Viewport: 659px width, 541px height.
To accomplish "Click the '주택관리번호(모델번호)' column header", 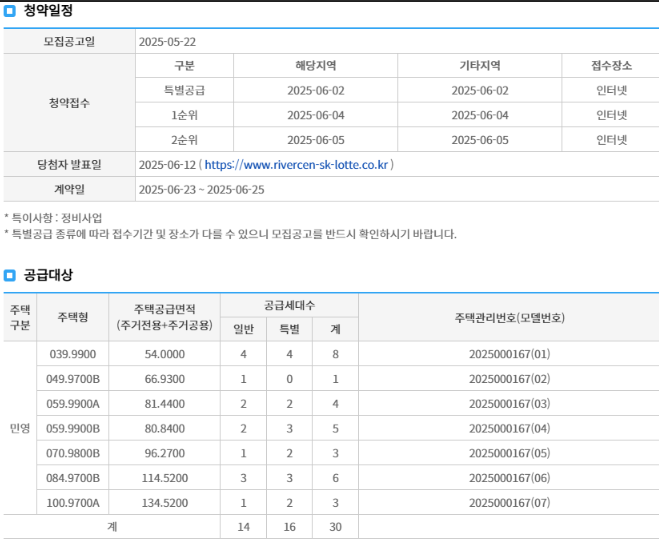I will coord(509,317).
